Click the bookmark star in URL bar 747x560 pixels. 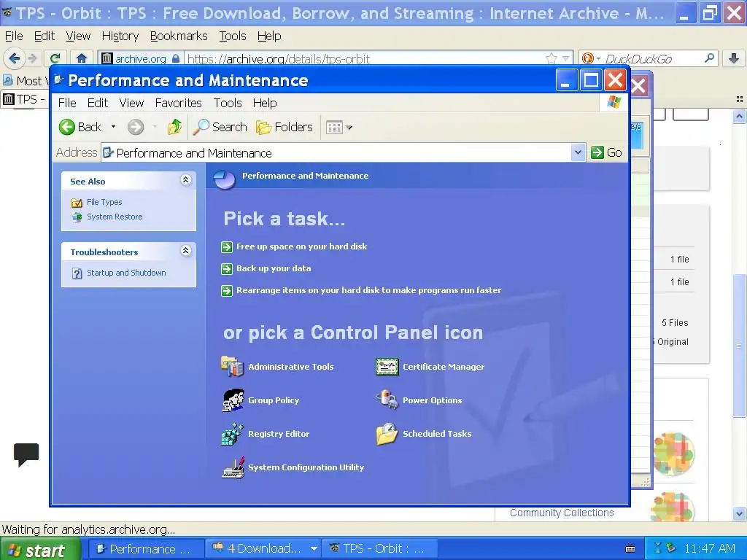(551, 58)
